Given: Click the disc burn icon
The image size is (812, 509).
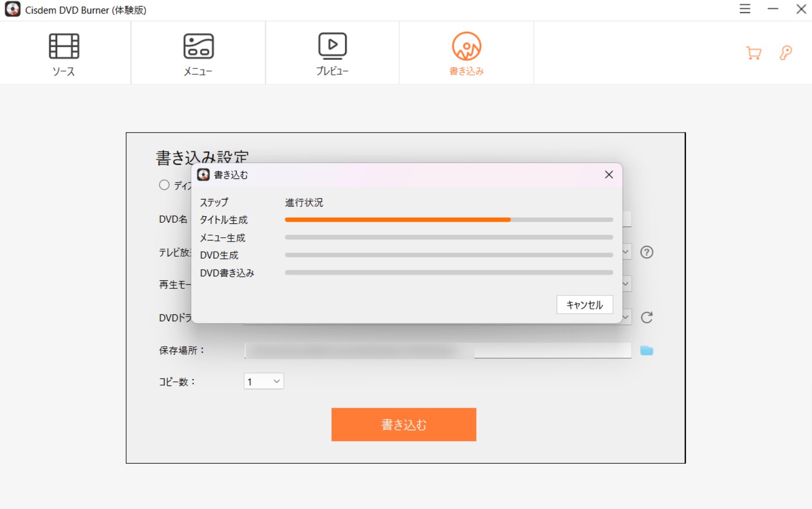Looking at the screenshot, I should [466, 46].
